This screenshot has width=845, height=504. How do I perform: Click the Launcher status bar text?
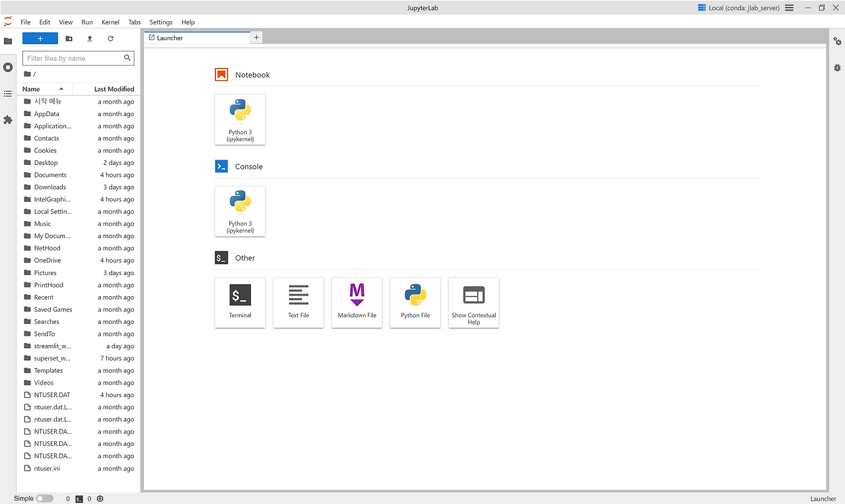point(823,499)
